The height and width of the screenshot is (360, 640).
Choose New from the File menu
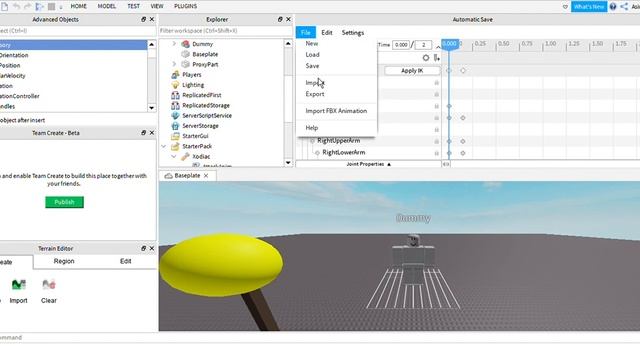click(x=312, y=43)
